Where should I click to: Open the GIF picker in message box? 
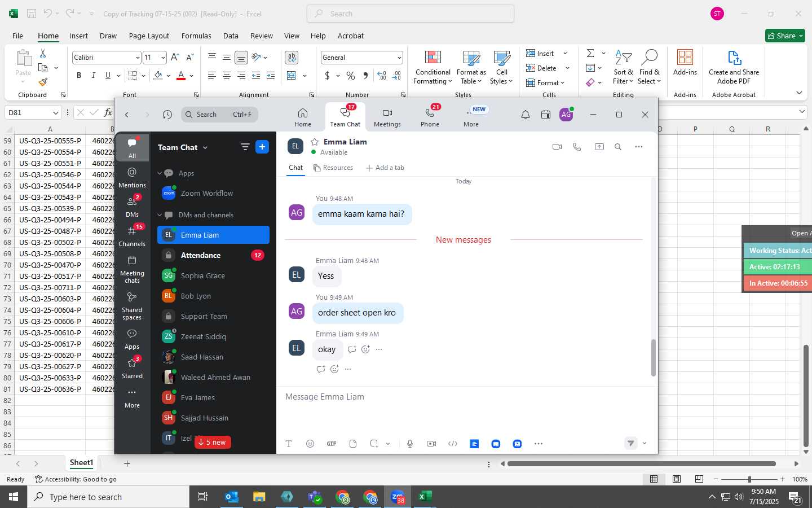pos(332,444)
